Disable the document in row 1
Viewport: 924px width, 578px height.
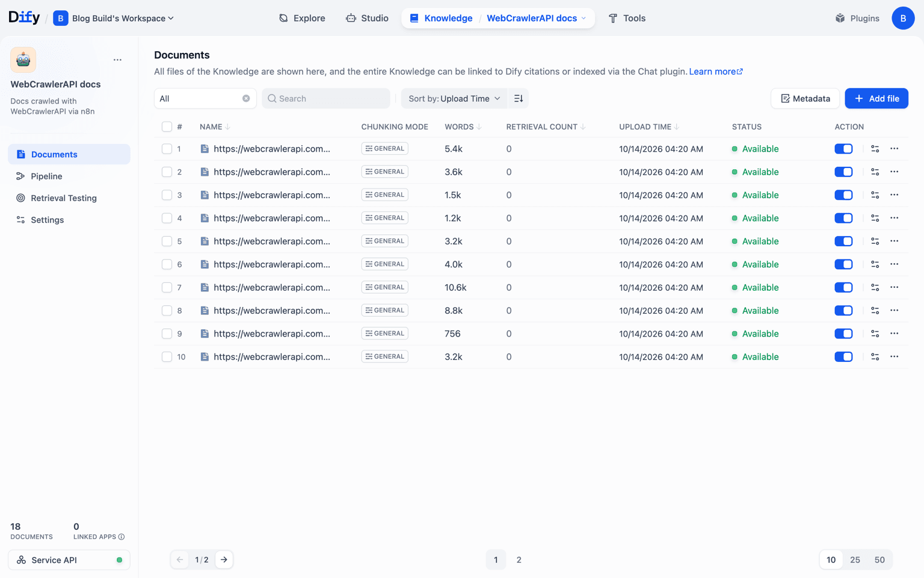click(x=843, y=149)
